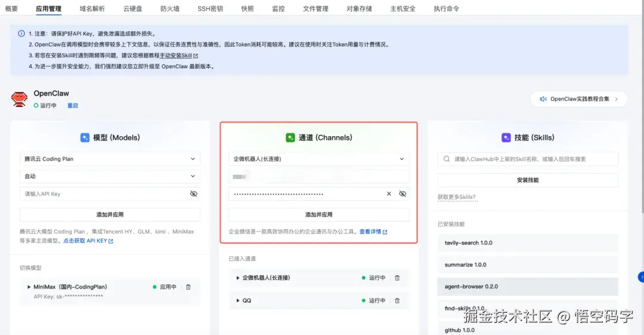
Task: Click the chevron on tutorial collection button
Action: pos(616,99)
